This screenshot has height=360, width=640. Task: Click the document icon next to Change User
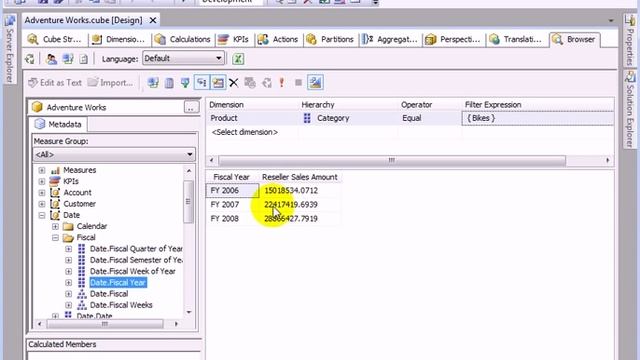(83, 59)
